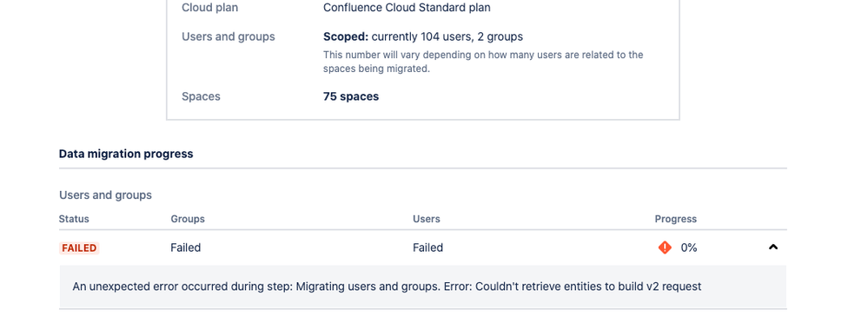The width and height of the screenshot is (868, 330).
Task: Click the Status column header
Action: click(74, 219)
